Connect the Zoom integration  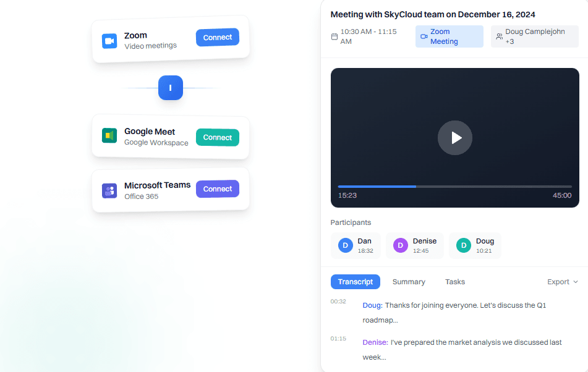tap(217, 37)
